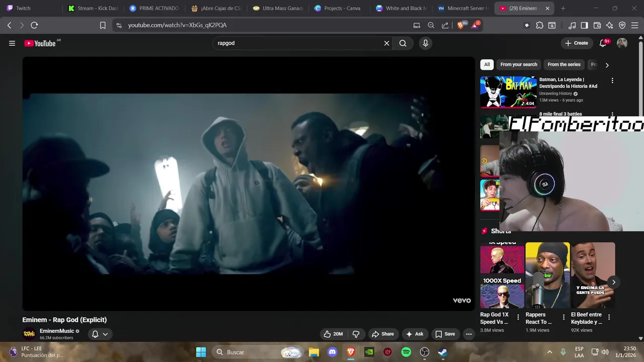Start voice search with microphone
This screenshot has height=362, width=644.
(426, 43)
